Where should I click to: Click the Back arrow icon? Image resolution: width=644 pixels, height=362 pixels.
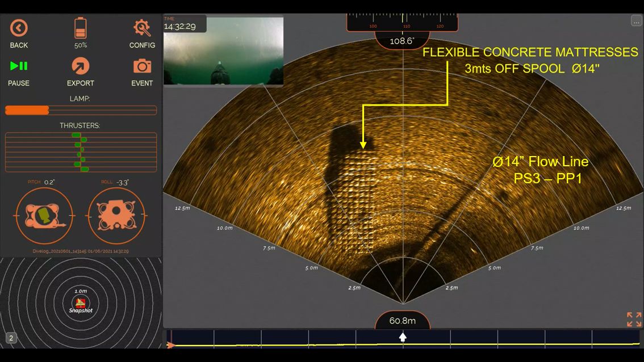(19, 28)
